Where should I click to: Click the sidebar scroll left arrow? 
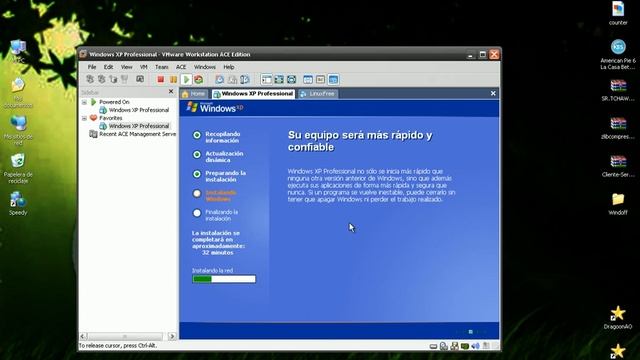point(83,336)
